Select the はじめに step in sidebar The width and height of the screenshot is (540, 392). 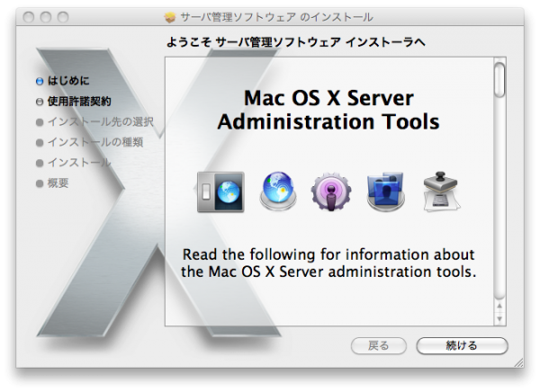pos(63,81)
